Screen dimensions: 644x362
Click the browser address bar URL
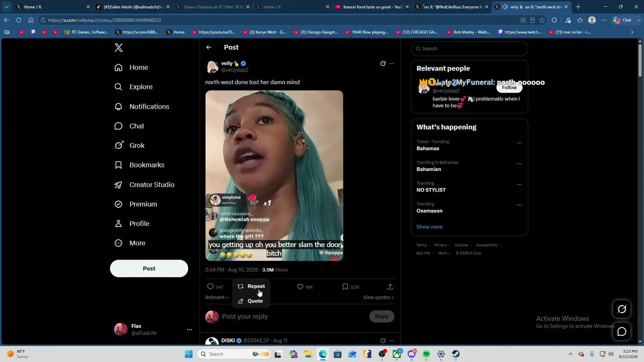105,20
